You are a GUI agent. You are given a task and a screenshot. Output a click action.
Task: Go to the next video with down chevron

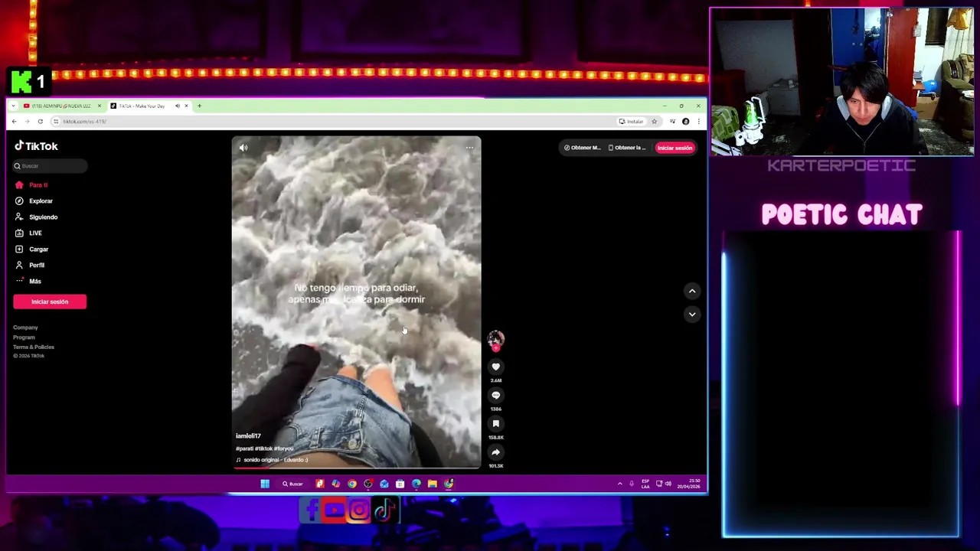tap(692, 315)
